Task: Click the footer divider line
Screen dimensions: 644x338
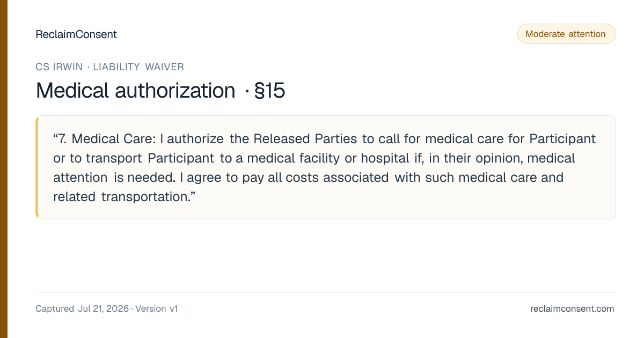Action: coord(325,292)
